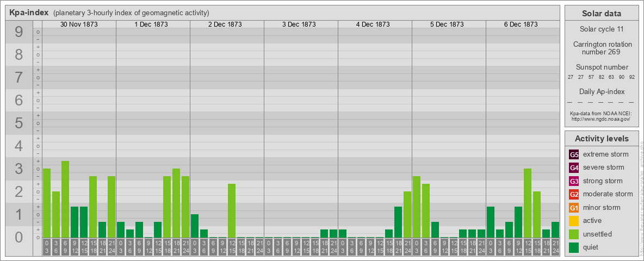
Task: Click the 'moderate storm' legend label
Action: 608,194
